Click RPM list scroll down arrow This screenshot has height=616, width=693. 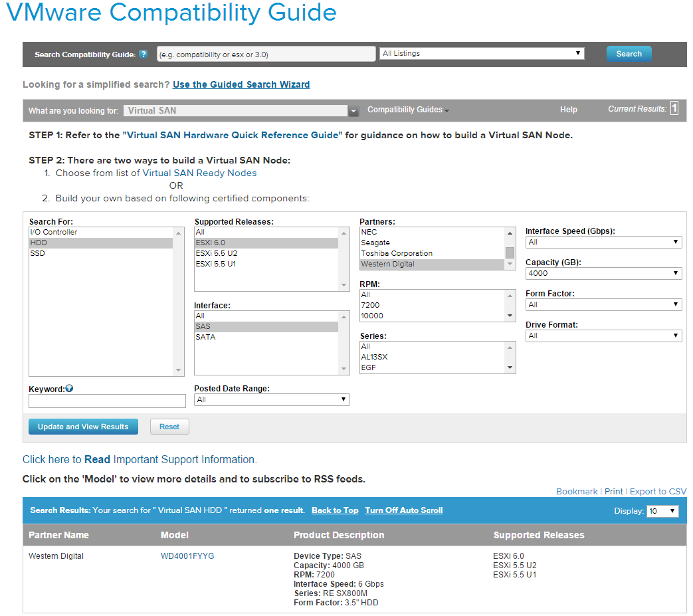tap(510, 316)
